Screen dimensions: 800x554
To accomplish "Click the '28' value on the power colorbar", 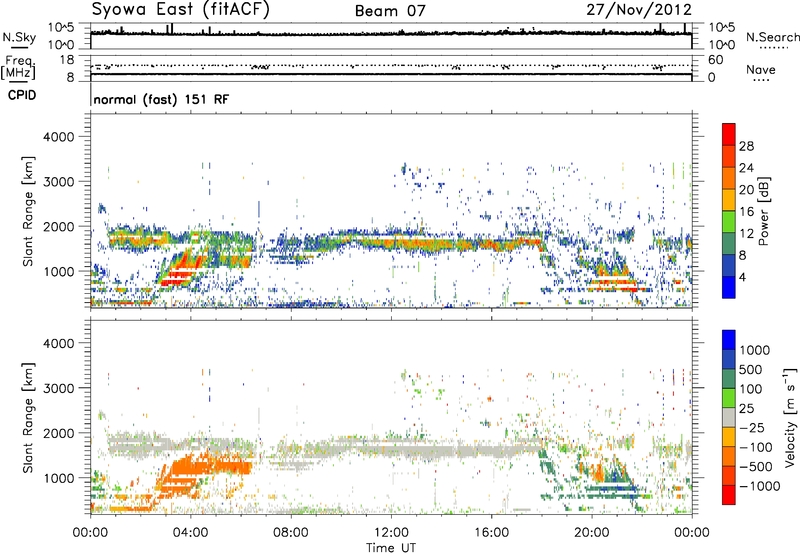I will (x=746, y=146).
